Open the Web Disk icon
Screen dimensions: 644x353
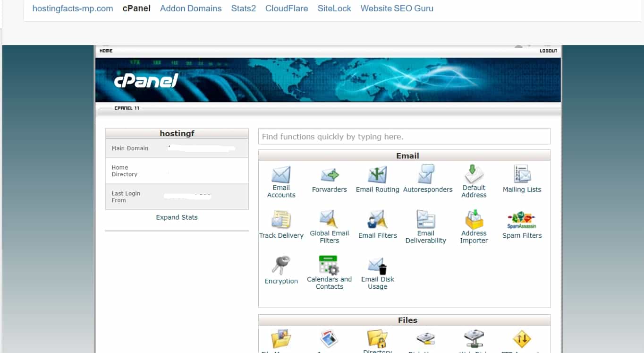[474, 339]
